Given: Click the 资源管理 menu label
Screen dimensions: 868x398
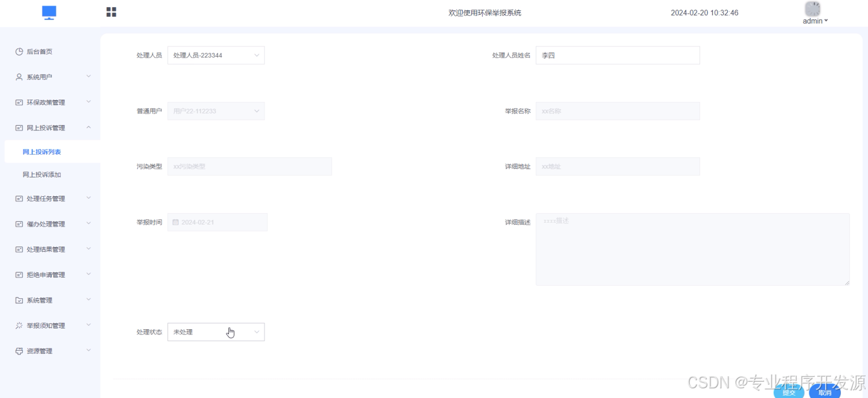Looking at the screenshot, I should click(x=39, y=351).
